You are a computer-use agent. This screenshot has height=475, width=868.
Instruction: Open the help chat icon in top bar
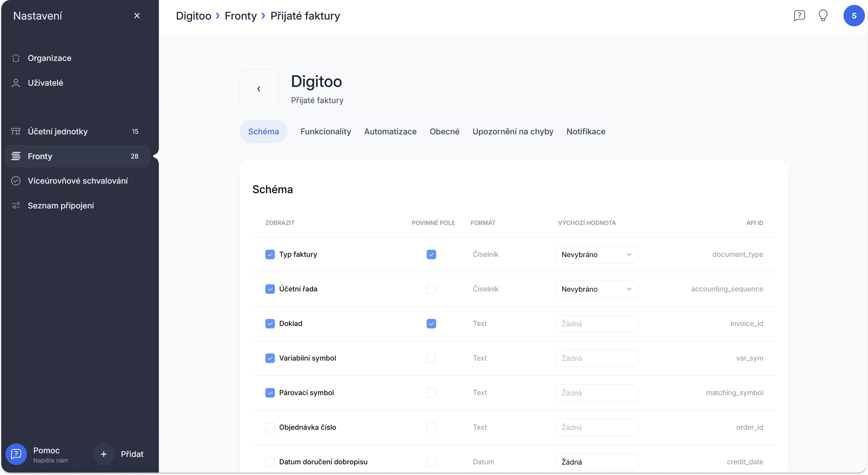[x=799, y=16]
